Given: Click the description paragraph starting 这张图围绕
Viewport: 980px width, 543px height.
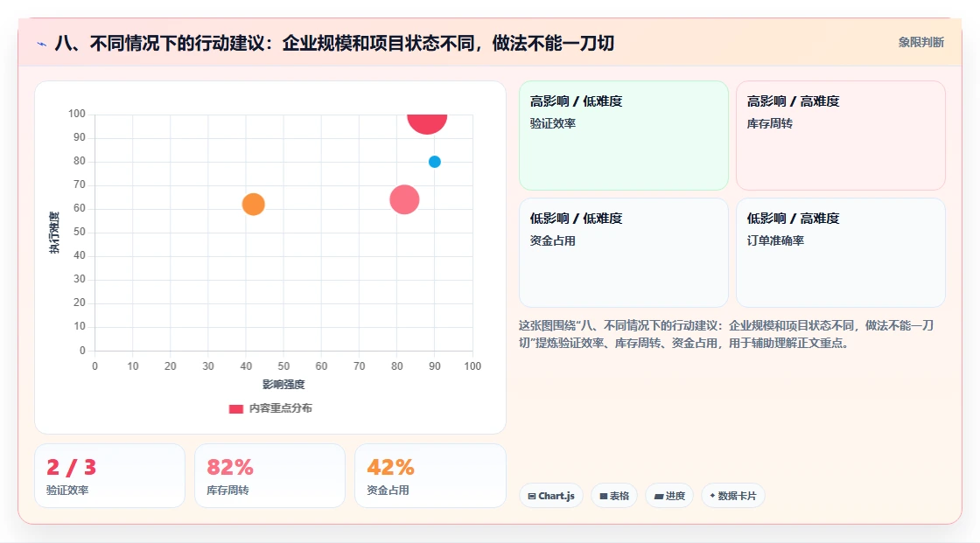Looking at the screenshot, I should coord(726,334).
